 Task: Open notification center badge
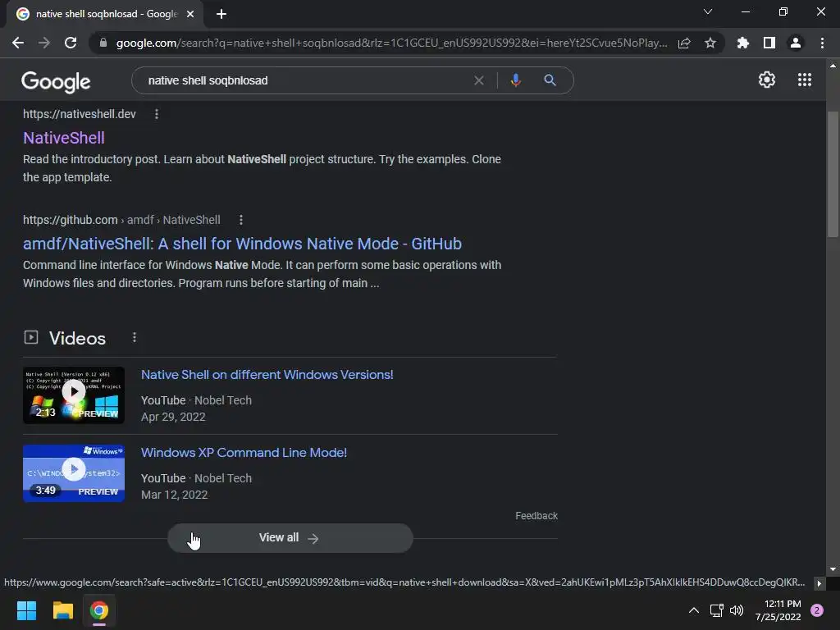click(817, 610)
